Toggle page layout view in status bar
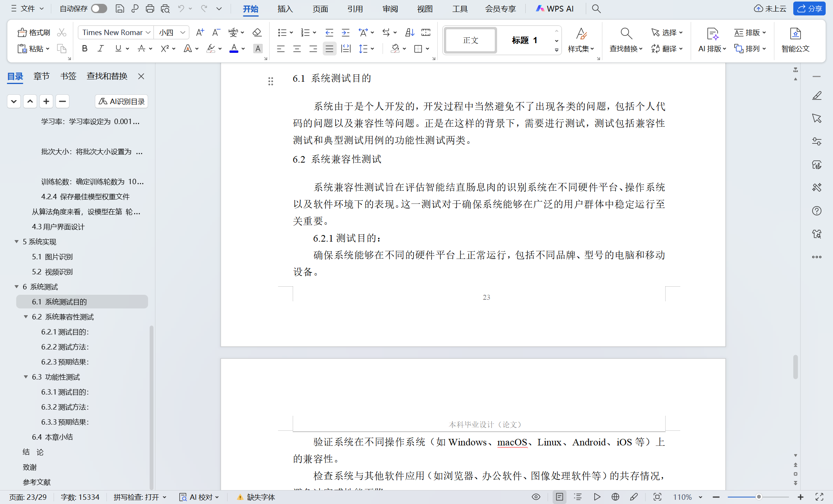 [560, 497]
